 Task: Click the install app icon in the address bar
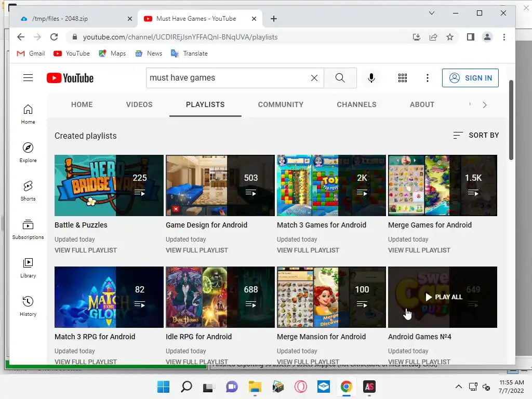pos(417,37)
